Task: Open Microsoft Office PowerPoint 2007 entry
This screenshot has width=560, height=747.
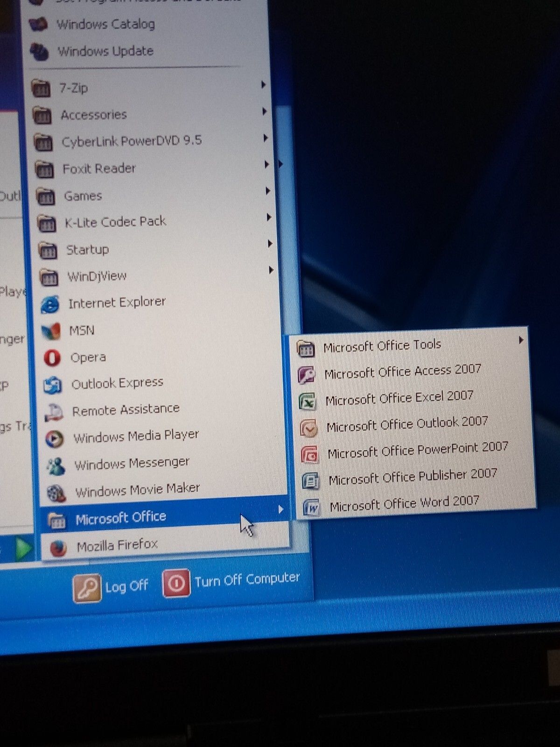Action: [414, 451]
